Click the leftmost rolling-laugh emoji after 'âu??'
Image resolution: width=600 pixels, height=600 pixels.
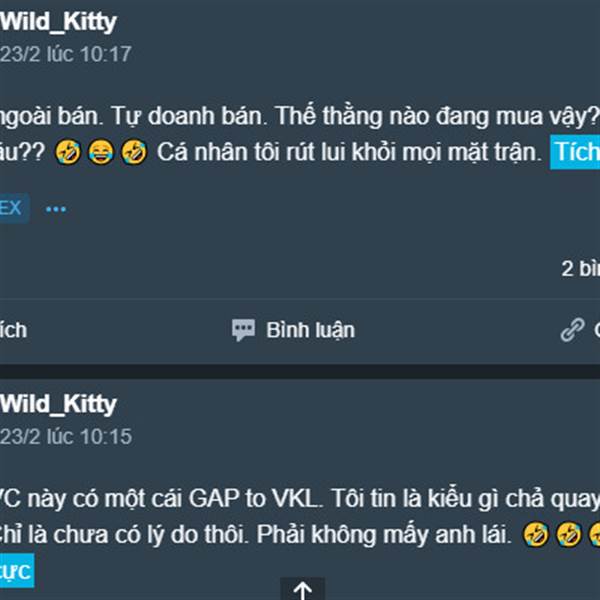[68, 152]
